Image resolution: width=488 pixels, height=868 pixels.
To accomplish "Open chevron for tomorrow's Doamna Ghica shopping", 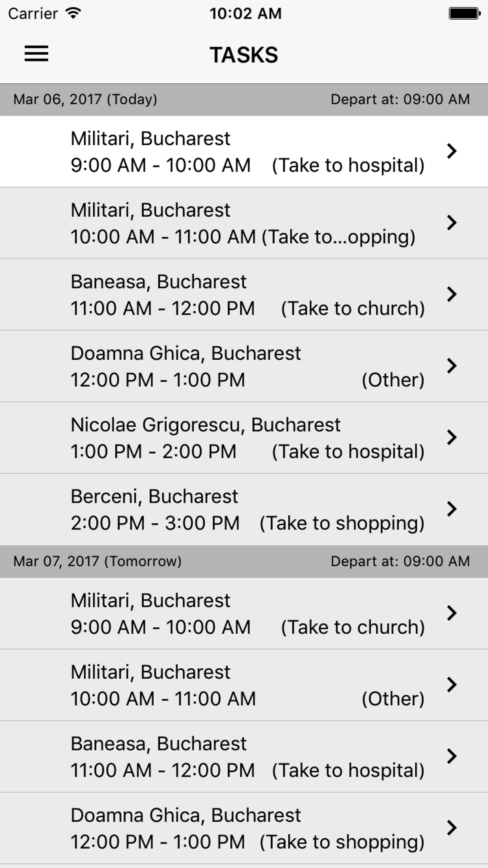I will click(452, 828).
